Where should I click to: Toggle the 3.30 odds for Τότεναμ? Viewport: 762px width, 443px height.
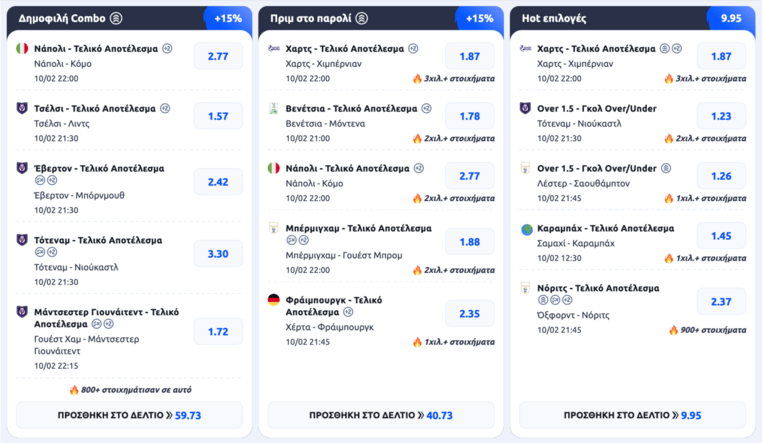coord(218,254)
